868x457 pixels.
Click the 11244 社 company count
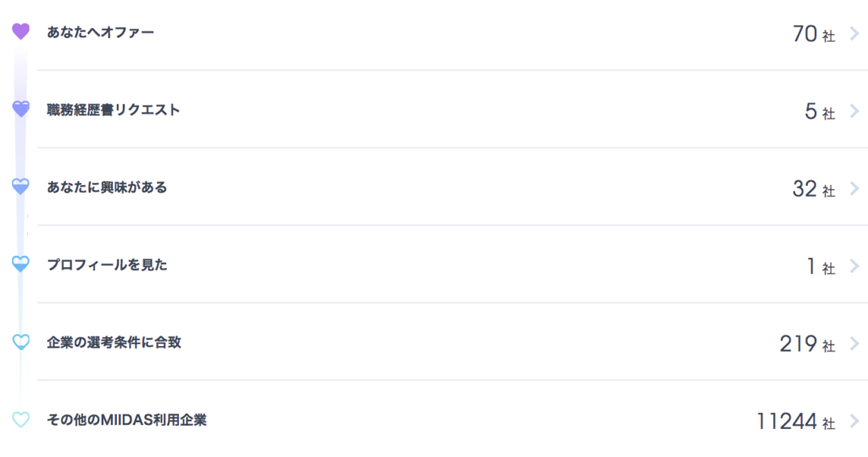(x=796, y=421)
